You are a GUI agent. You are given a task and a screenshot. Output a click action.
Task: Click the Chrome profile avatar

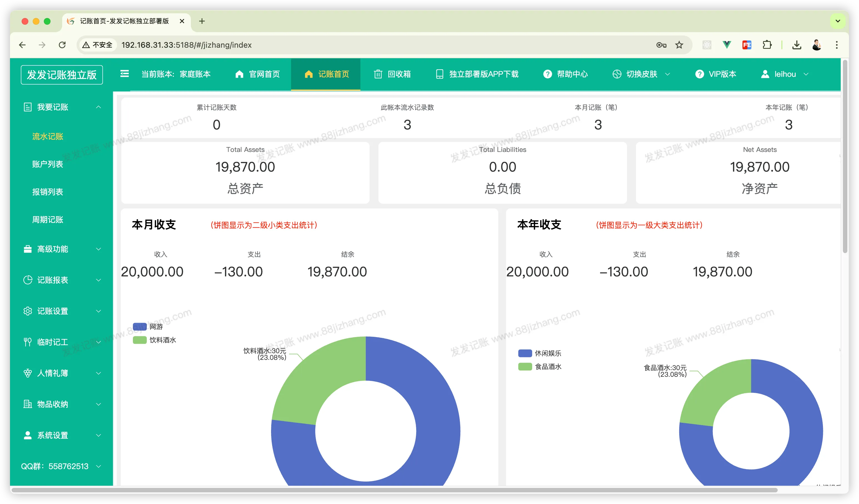point(817,45)
